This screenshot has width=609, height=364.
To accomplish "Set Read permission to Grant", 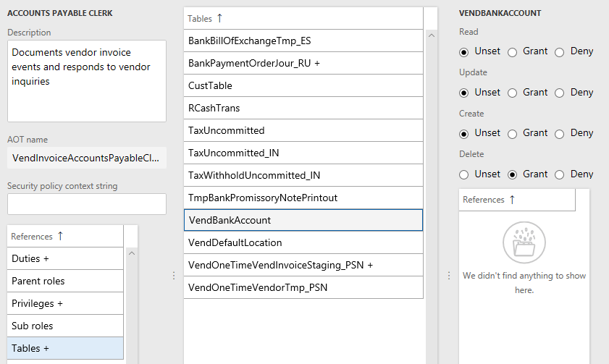I will pyautogui.click(x=512, y=52).
